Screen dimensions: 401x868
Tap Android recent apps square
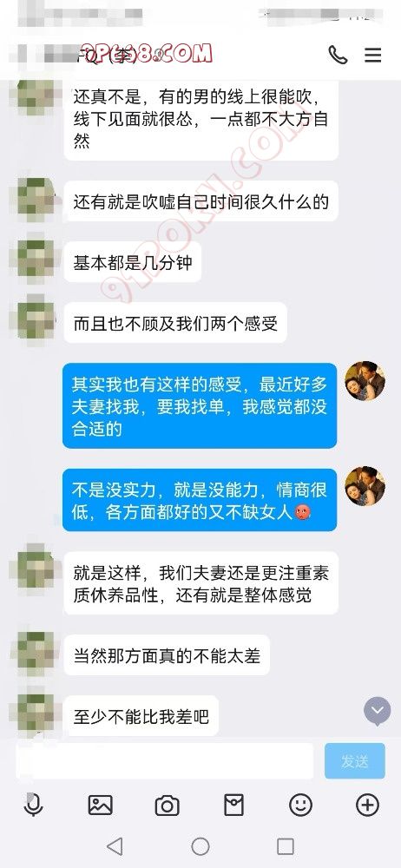286,845
